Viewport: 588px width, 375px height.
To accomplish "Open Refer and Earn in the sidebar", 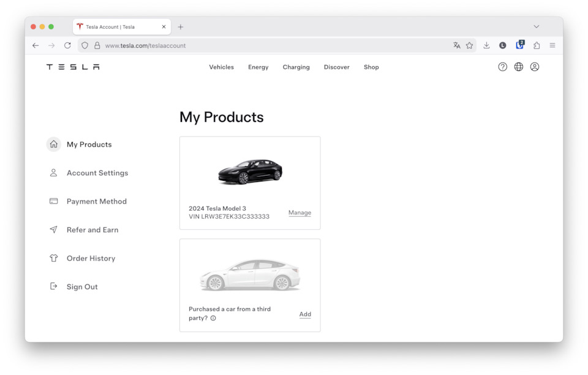I will tap(92, 230).
